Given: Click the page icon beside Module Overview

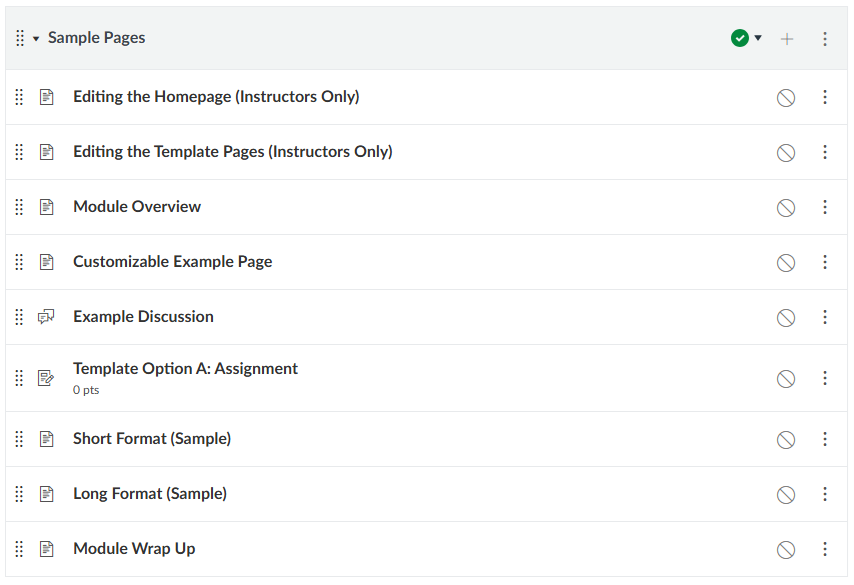Looking at the screenshot, I should (46, 207).
